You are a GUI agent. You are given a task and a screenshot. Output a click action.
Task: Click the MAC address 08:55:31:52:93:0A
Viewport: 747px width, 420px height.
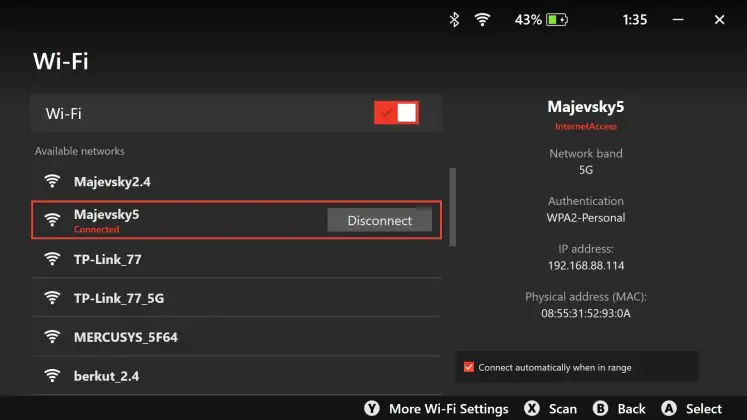585,313
